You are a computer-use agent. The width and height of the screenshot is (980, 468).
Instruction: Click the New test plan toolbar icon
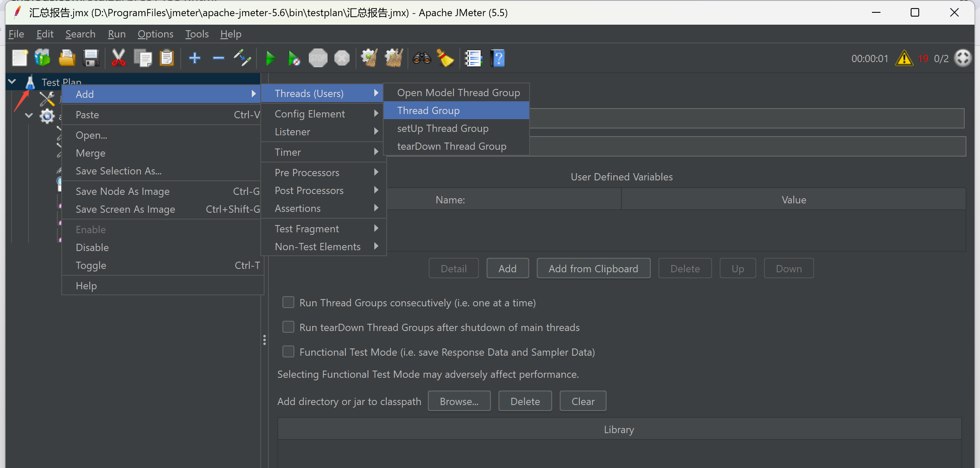click(x=20, y=58)
